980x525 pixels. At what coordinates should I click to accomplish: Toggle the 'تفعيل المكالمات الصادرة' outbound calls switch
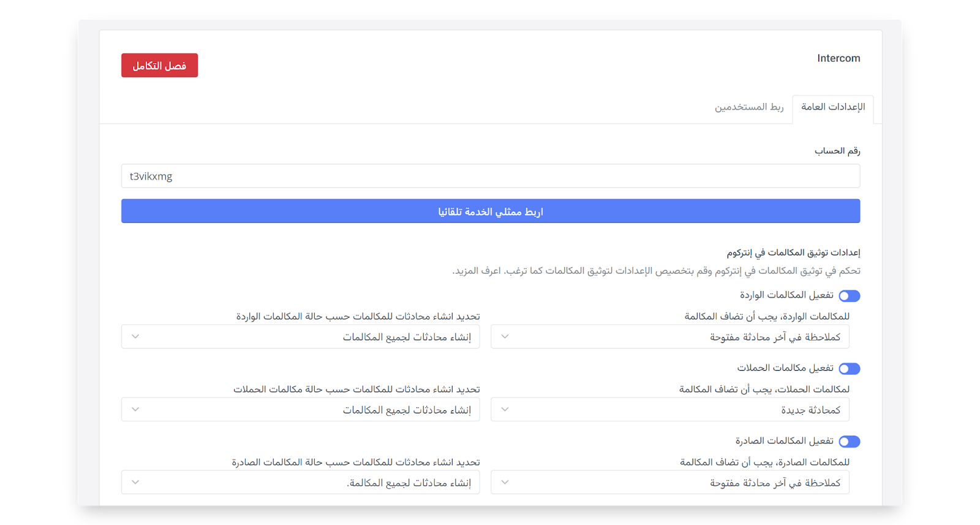pos(850,442)
